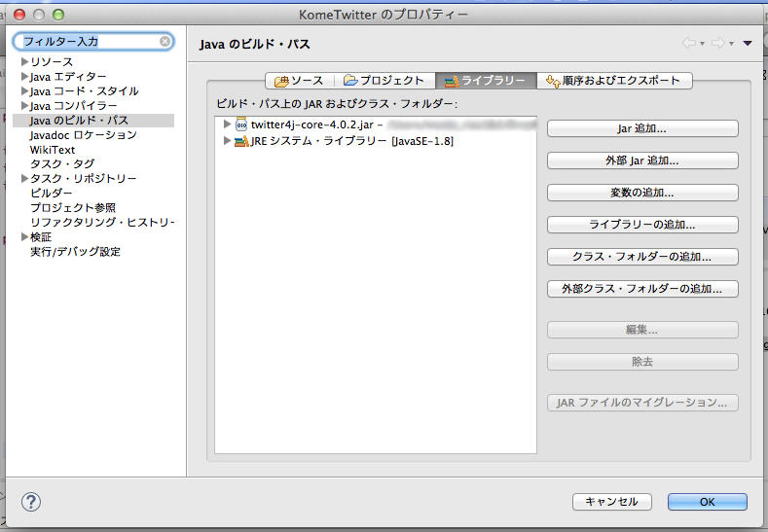
Task: Clear the filter text with the X icon
Action: click(165, 42)
